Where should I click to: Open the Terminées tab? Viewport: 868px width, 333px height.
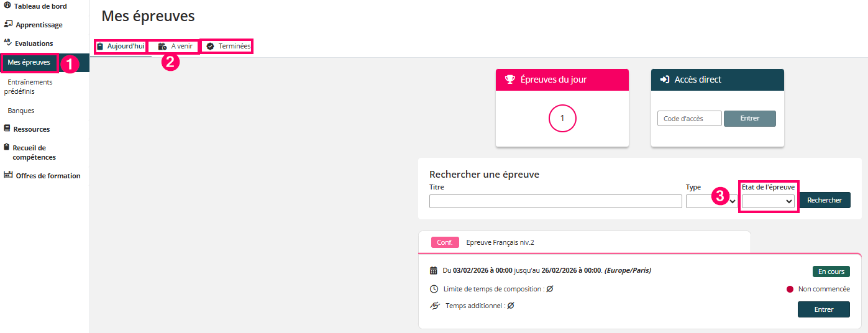click(x=228, y=46)
